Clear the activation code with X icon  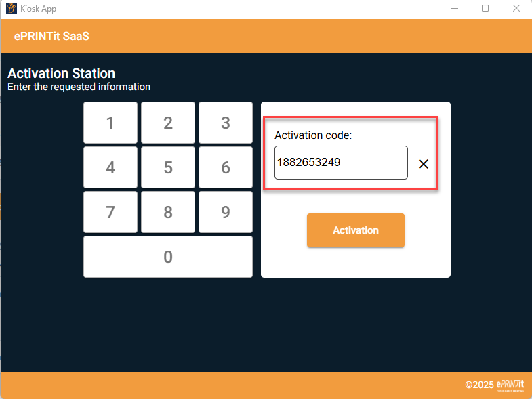[424, 164]
